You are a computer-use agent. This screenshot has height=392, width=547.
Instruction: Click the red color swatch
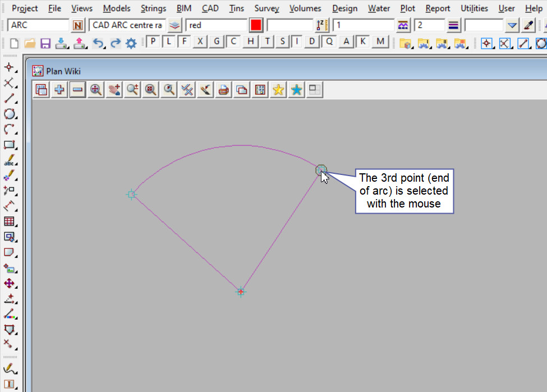(256, 25)
